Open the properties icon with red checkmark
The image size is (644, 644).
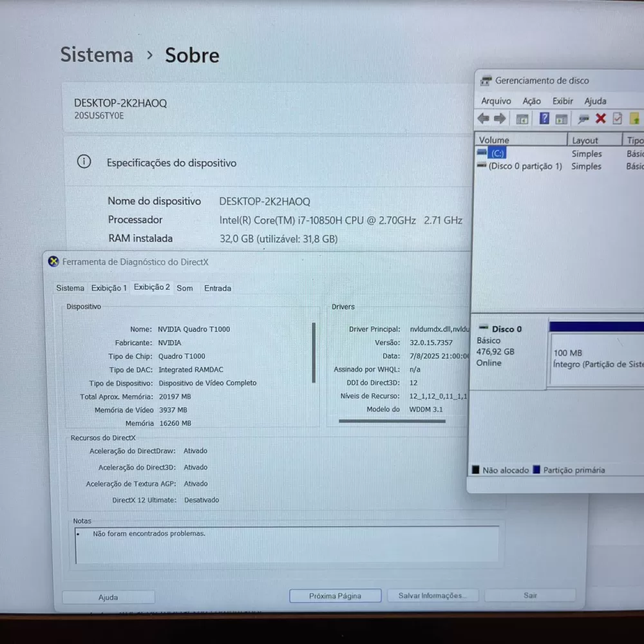(618, 118)
